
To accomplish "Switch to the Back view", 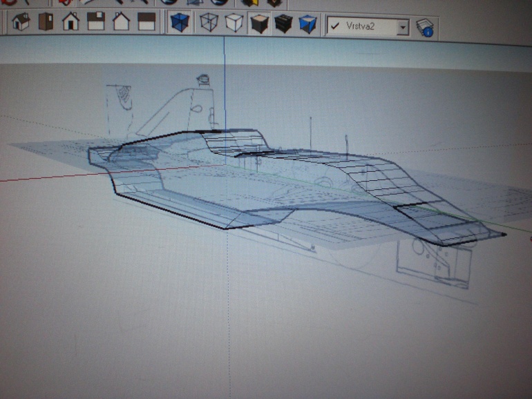I will [x=121, y=21].
